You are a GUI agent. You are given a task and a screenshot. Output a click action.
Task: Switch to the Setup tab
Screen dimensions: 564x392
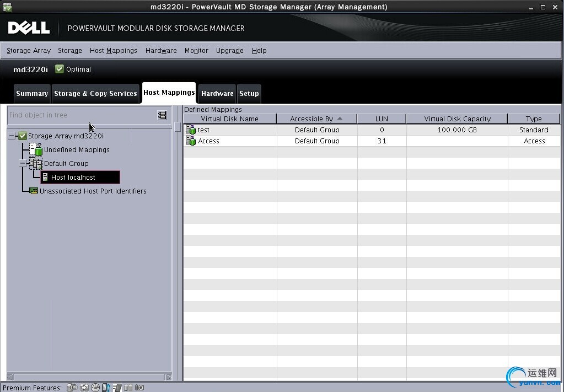[x=249, y=94]
